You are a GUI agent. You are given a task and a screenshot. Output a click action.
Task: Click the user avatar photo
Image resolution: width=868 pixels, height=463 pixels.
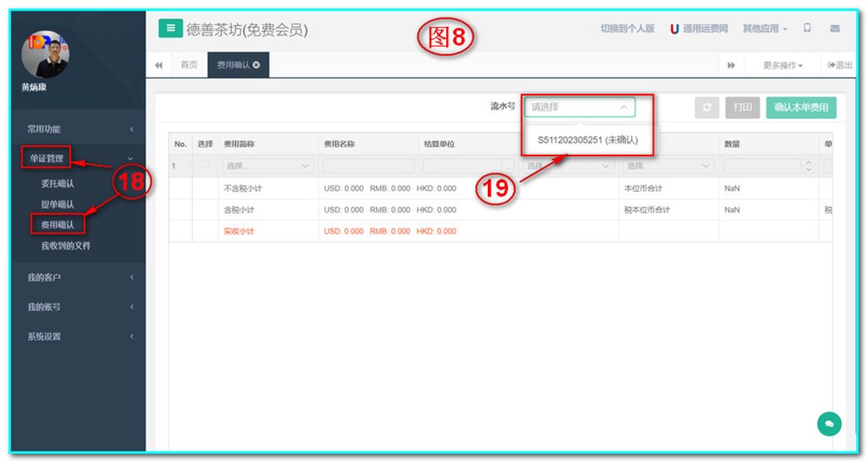(45, 54)
